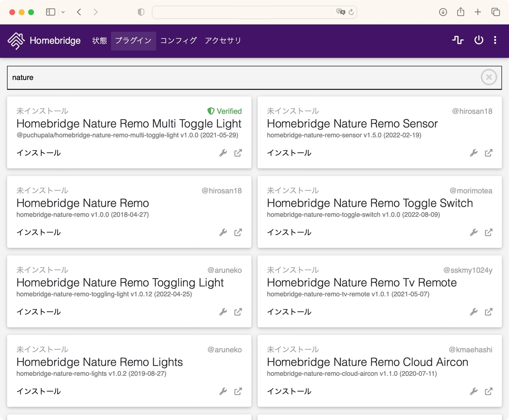
Task: Open wrench settings for Tv Remote plugin
Action: pyautogui.click(x=474, y=312)
